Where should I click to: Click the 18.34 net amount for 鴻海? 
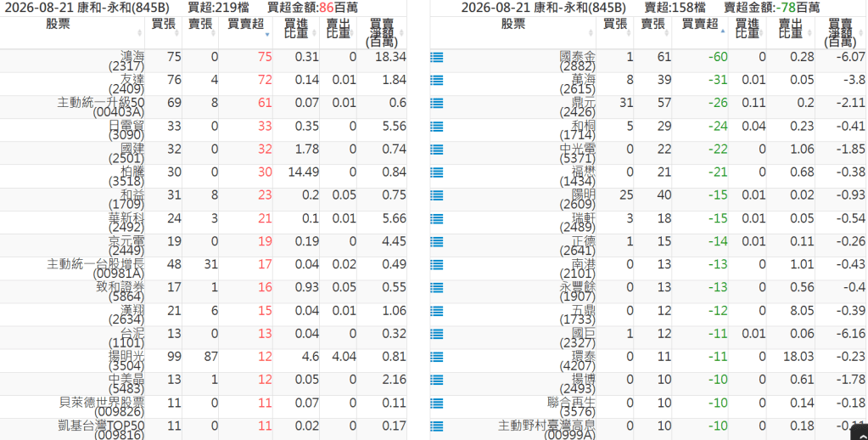click(390, 57)
